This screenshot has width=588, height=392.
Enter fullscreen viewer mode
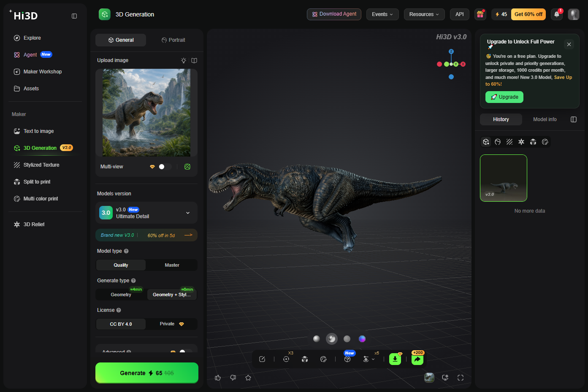click(x=461, y=378)
